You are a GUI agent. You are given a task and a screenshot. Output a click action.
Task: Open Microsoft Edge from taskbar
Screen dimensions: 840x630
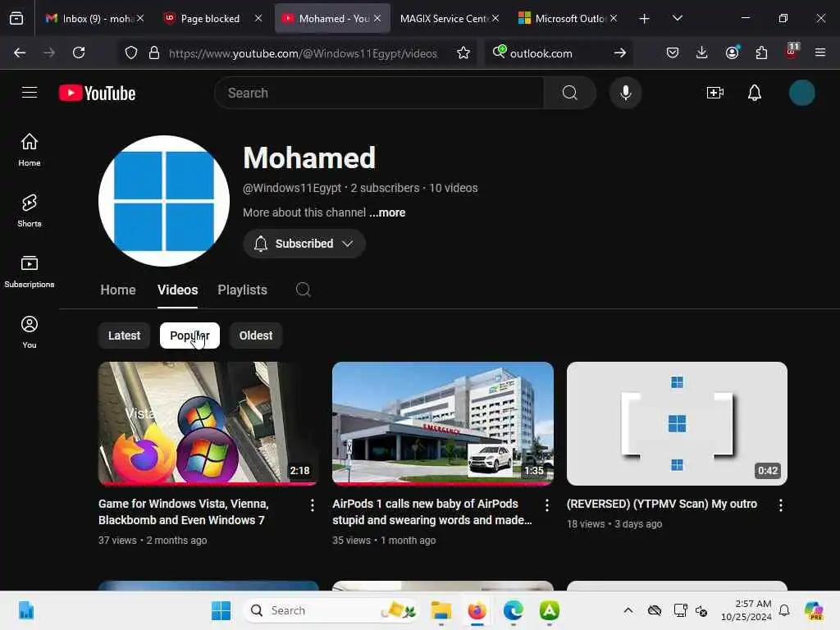(x=513, y=610)
